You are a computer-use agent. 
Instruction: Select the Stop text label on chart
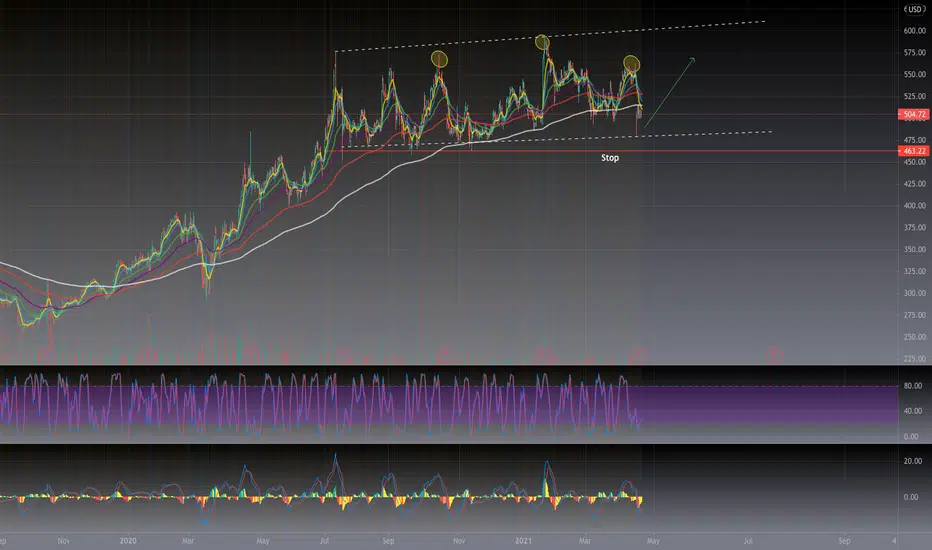[610, 158]
